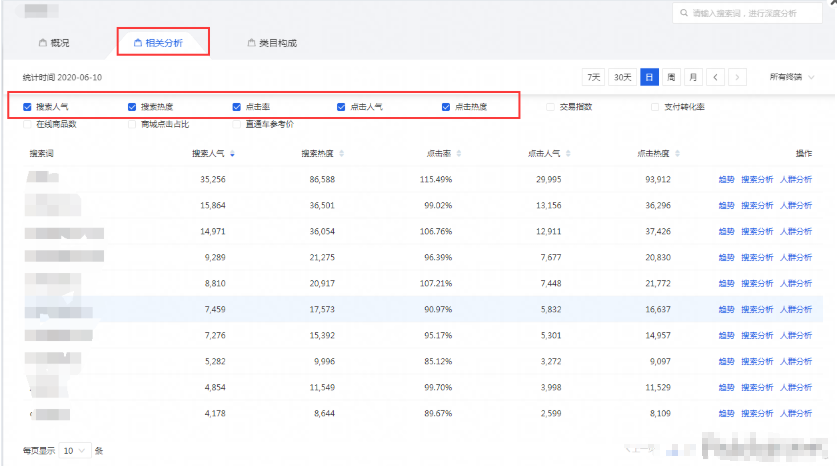Go to next date with right arrow

coord(737,77)
